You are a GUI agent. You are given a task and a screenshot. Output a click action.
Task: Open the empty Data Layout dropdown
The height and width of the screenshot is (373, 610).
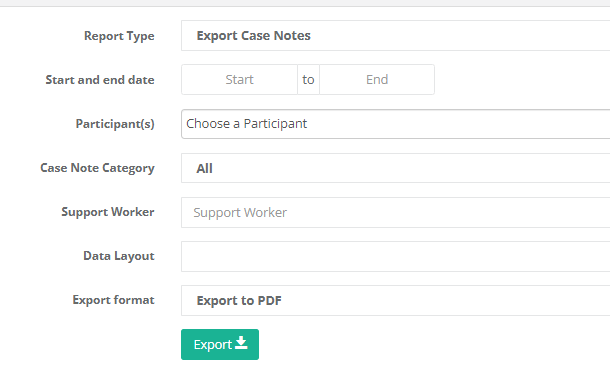pos(395,256)
